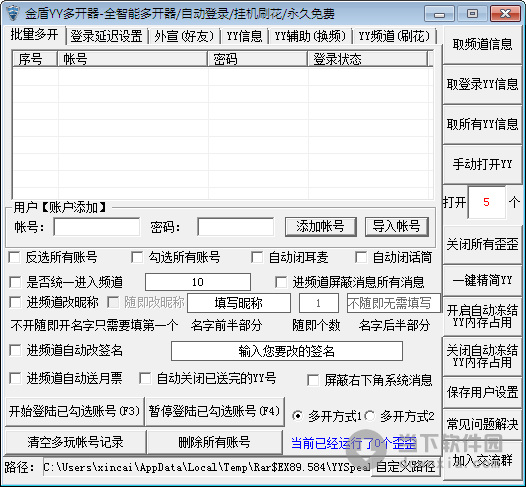Maximize the 金盾YY多开器 window
This screenshot has width=526, height=487.
472,14
